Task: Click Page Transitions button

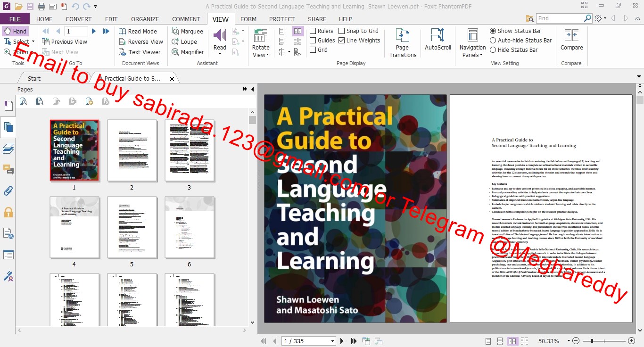Action: 403,42
